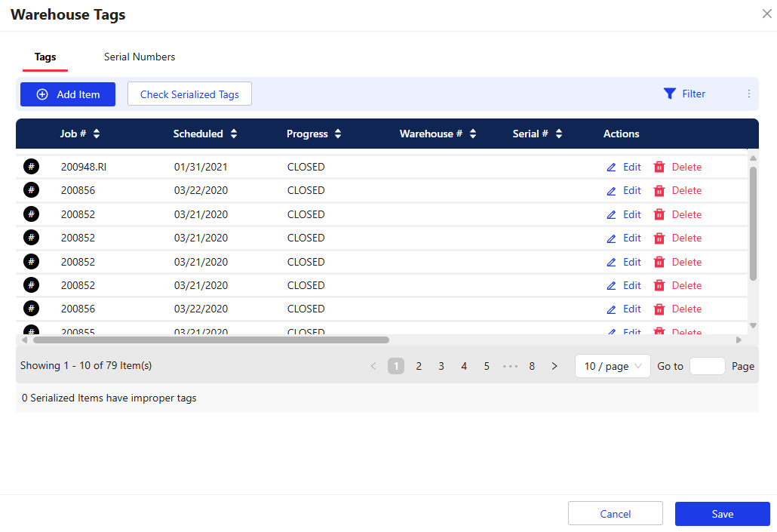Jump to last page 8
Image resolution: width=777 pixels, height=532 pixels.
[x=532, y=366]
